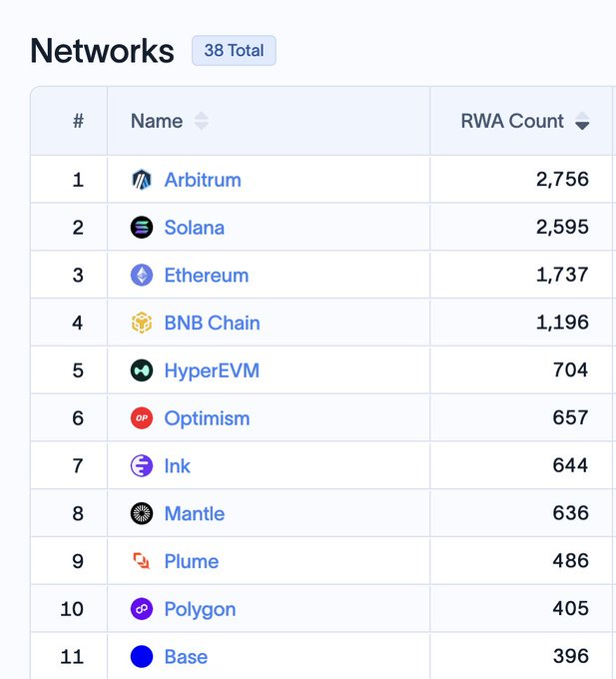Click the Networks page heading
This screenshot has width=616, height=679.
pos(102,51)
